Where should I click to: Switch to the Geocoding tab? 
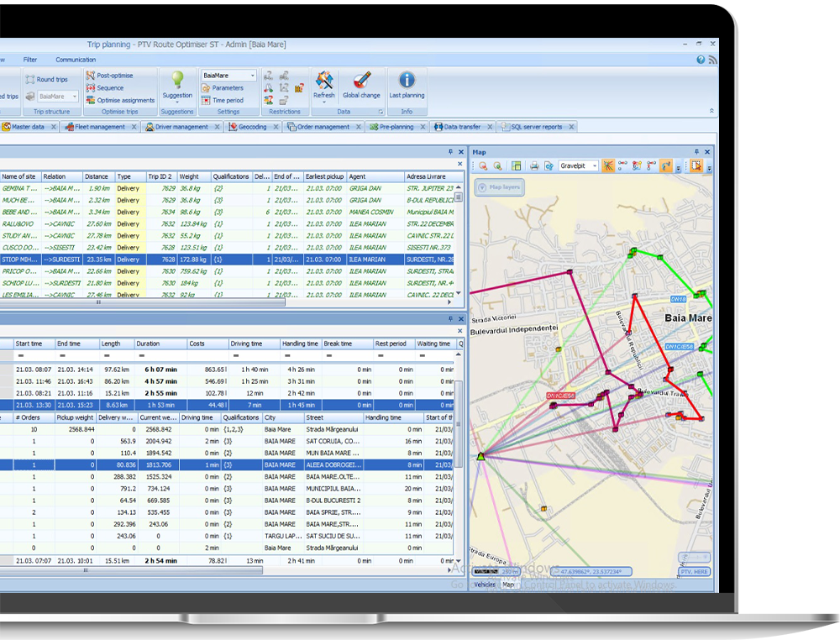pos(252,127)
